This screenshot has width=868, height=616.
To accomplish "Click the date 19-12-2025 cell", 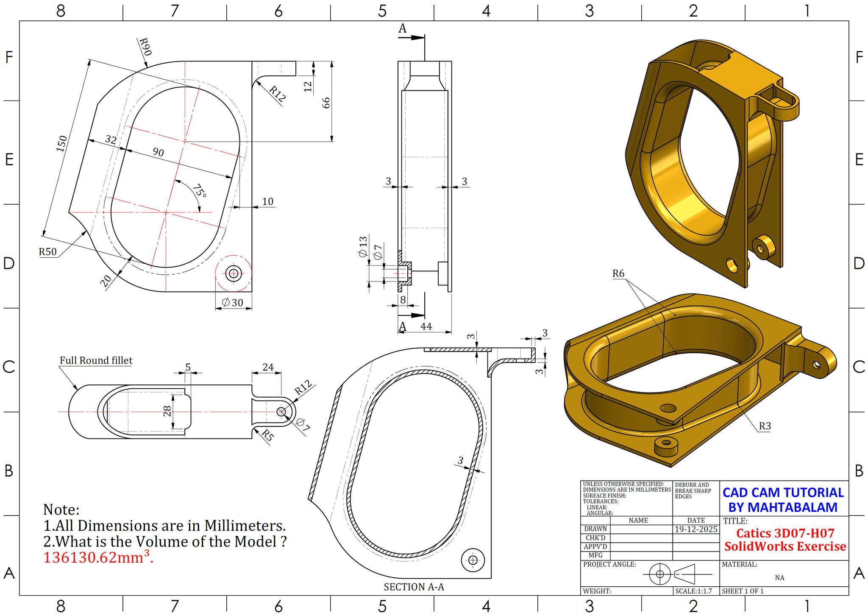I will pyautogui.click(x=696, y=530).
